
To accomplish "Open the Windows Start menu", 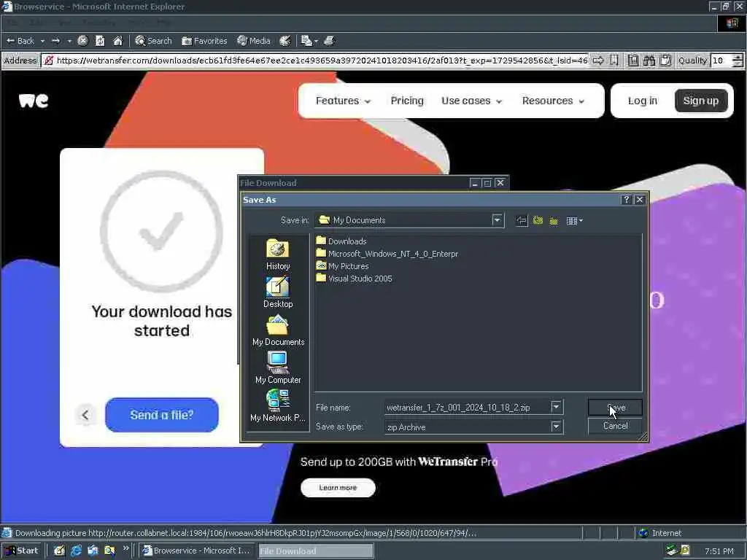I will point(21,551).
